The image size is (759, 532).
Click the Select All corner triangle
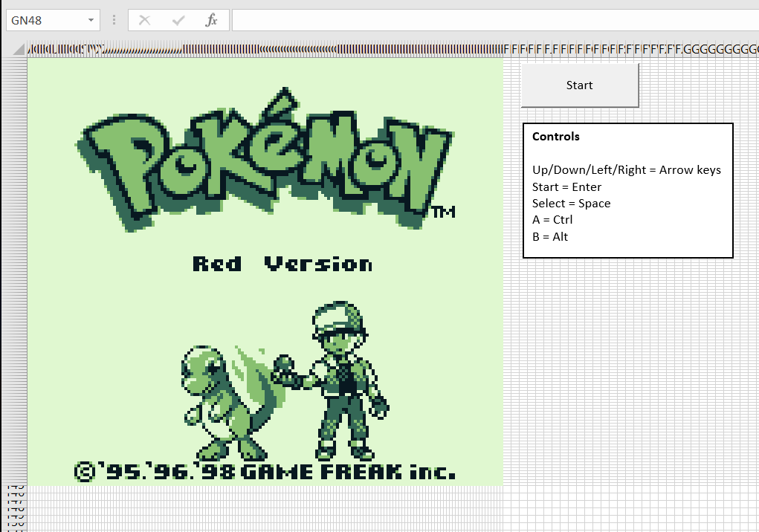(19, 49)
